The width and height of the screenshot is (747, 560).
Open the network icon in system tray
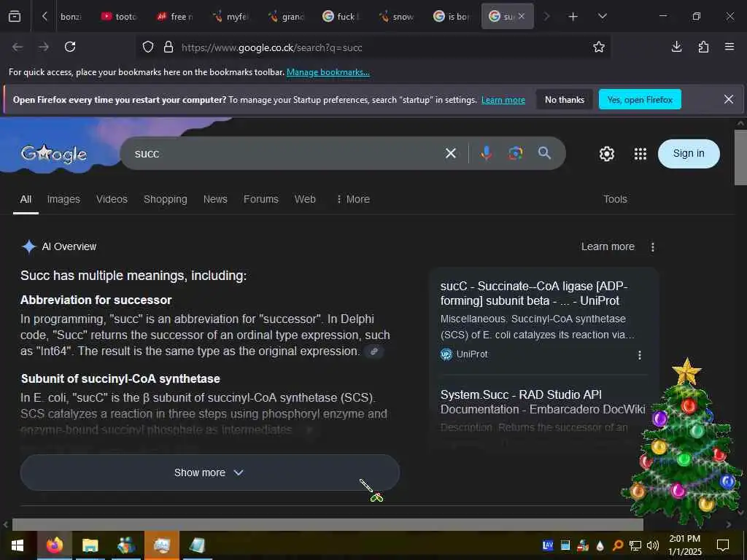pyautogui.click(x=635, y=545)
